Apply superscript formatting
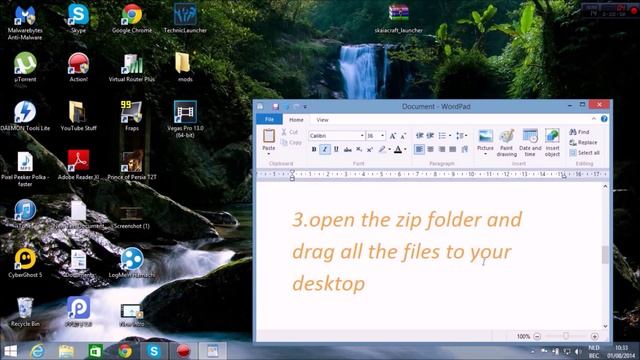Viewport: 640px width, 360px height. pyautogui.click(x=370, y=149)
